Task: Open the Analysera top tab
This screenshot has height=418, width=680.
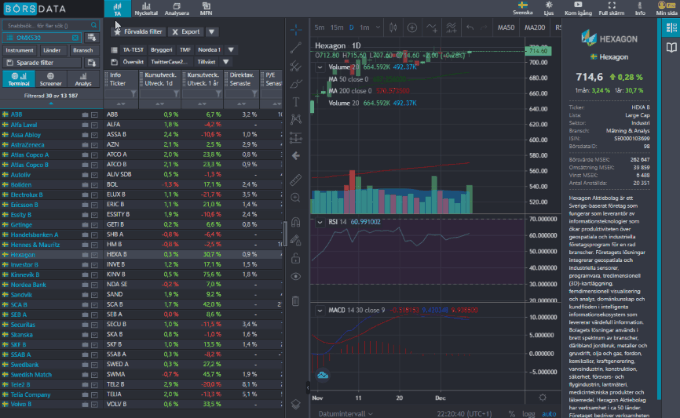Action: (177, 9)
